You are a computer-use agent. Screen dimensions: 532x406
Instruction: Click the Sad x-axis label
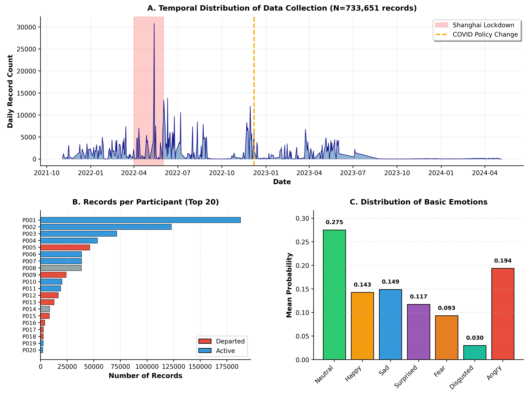coord(384,371)
